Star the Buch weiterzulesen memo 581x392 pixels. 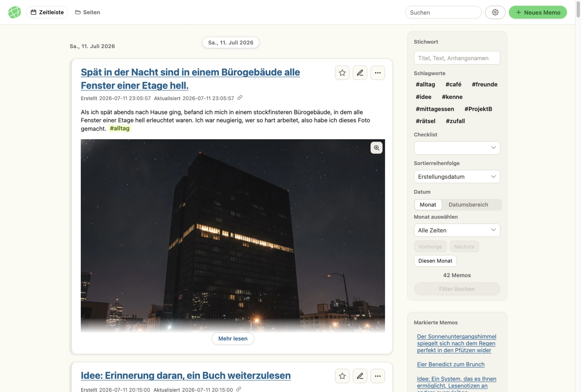tap(342, 376)
